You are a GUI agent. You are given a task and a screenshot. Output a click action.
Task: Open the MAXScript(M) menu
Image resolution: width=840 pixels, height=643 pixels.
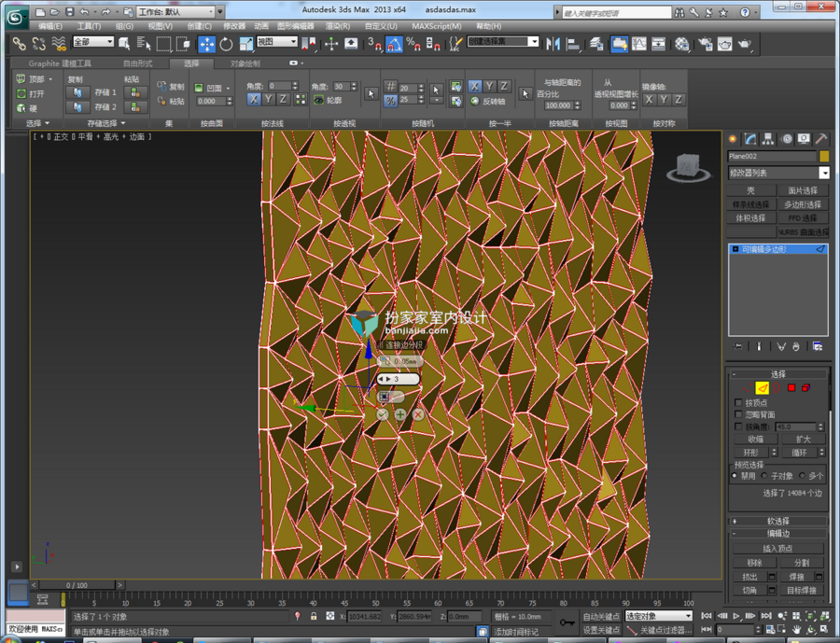click(437, 26)
